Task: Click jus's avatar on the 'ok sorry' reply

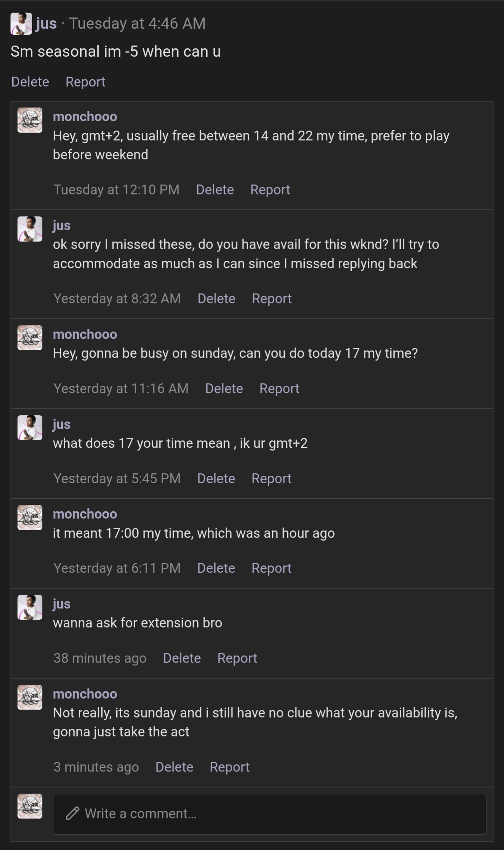Action: pos(30,229)
